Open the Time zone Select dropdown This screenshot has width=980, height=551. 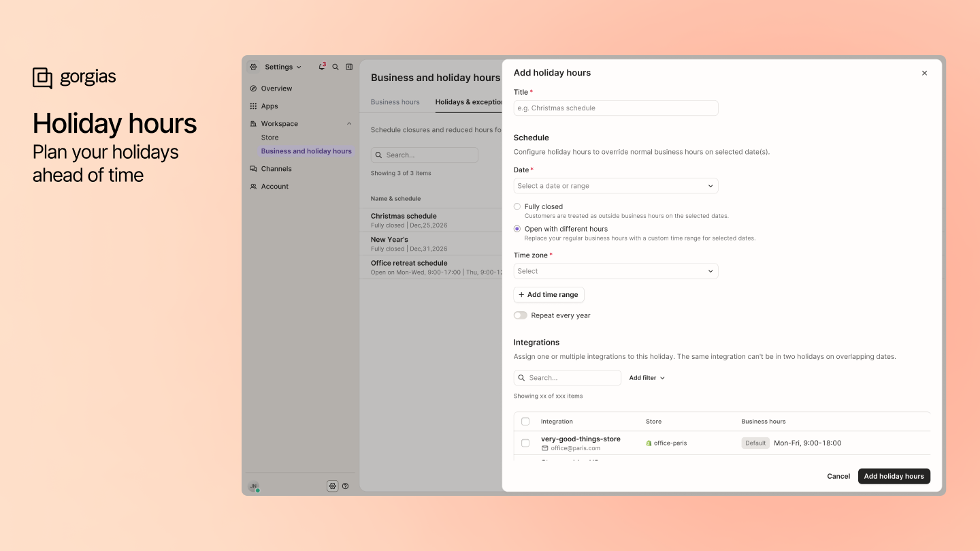(x=616, y=271)
